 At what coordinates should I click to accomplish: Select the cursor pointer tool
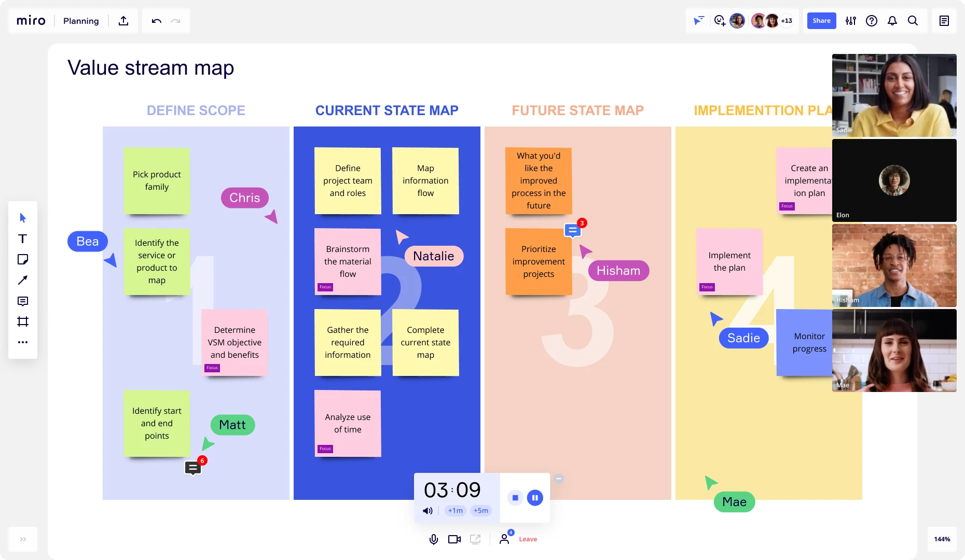point(23,218)
